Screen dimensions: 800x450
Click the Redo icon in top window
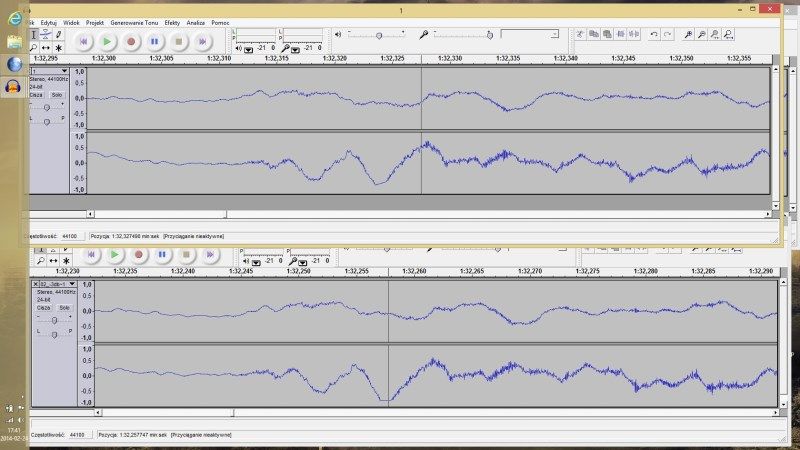click(x=667, y=34)
